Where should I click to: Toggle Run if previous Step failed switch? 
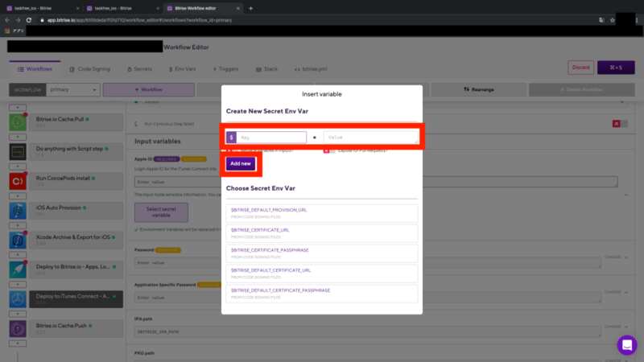tap(620, 124)
